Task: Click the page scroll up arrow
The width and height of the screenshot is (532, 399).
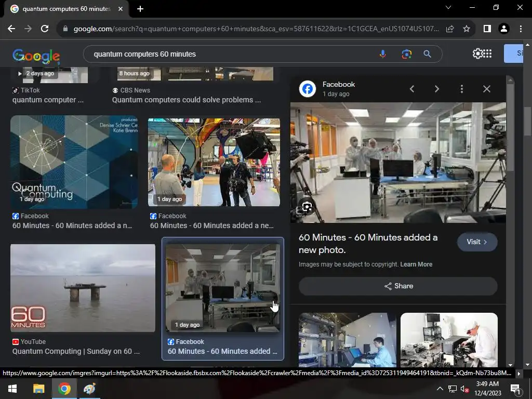Action: (527, 45)
